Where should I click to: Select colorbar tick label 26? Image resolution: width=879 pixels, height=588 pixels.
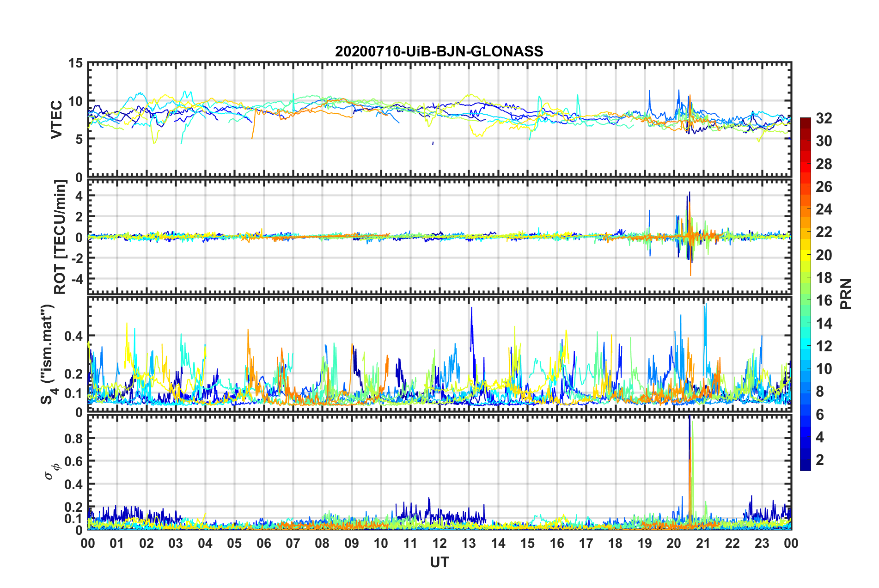coord(824,187)
